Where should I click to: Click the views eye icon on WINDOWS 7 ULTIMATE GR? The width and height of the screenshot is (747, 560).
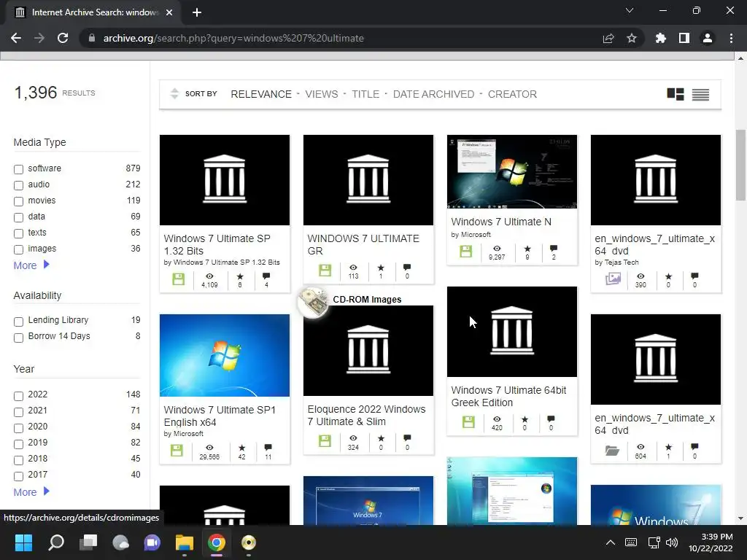click(x=353, y=267)
